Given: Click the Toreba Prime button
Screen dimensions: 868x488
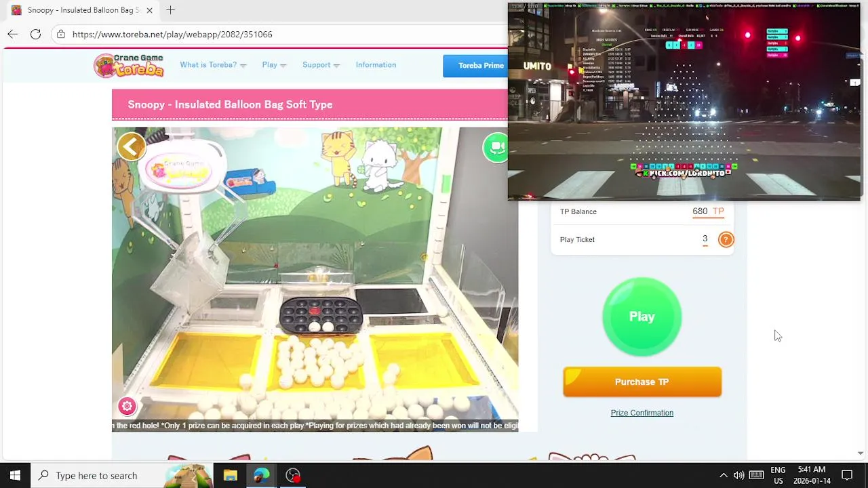Looking at the screenshot, I should click(475, 66).
